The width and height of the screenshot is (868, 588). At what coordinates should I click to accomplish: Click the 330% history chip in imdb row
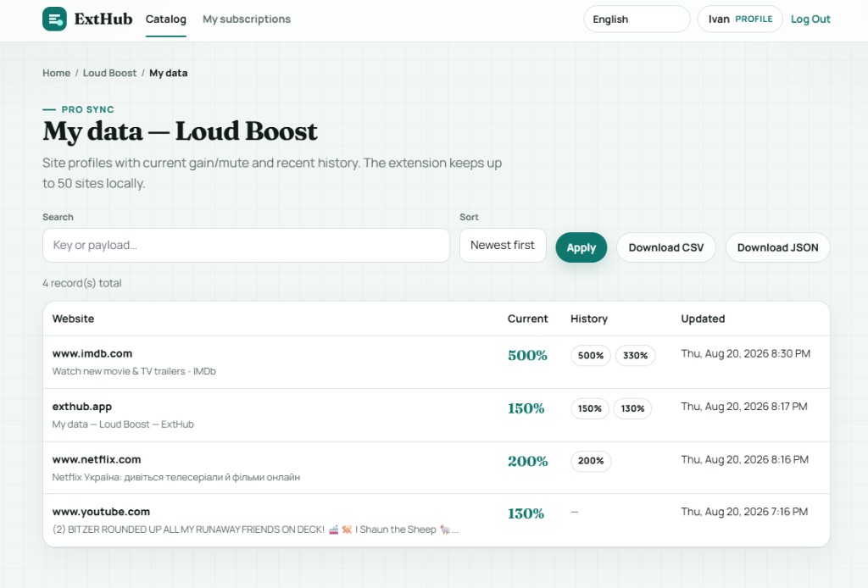(635, 356)
